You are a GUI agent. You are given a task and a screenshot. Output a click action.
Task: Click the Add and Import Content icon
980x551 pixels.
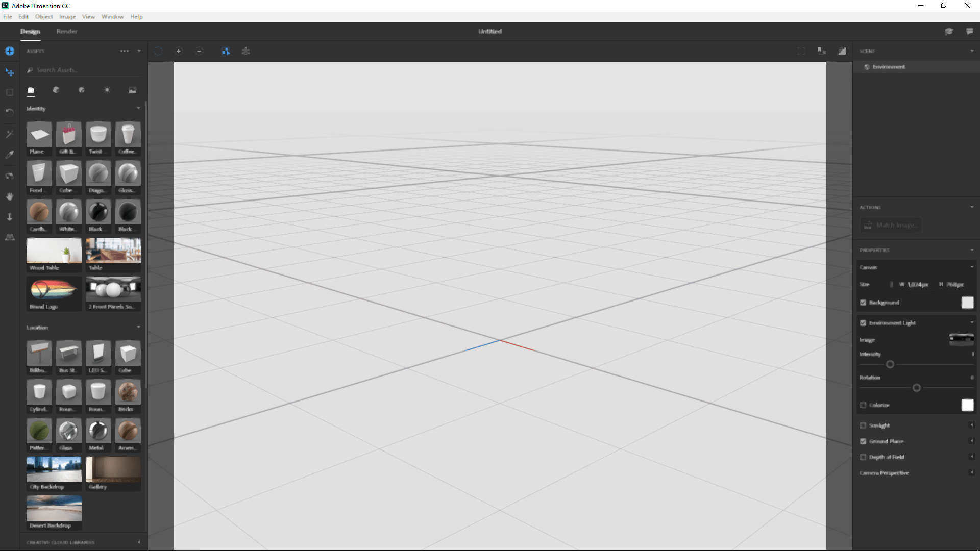(9, 51)
